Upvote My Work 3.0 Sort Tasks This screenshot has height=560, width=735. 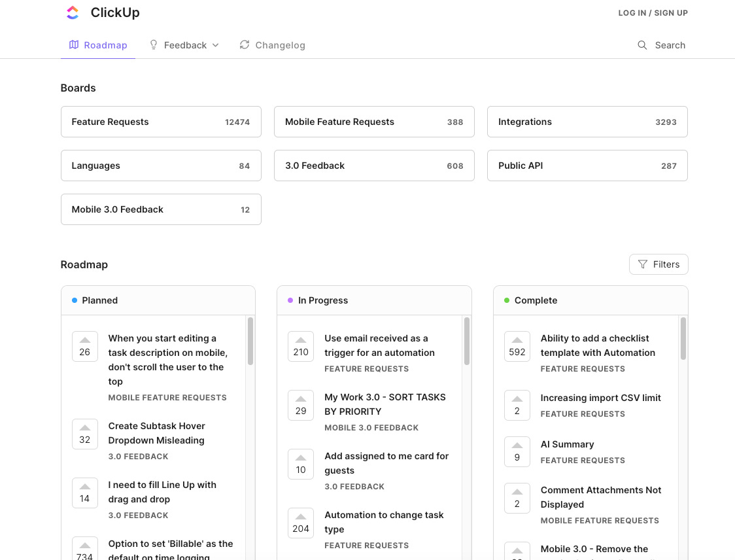click(x=301, y=405)
